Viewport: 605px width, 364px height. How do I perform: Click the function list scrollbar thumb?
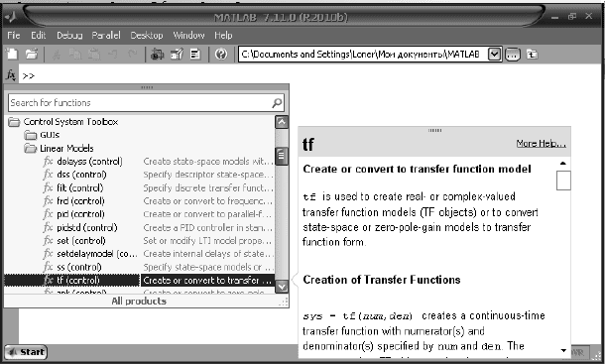pos(282,156)
